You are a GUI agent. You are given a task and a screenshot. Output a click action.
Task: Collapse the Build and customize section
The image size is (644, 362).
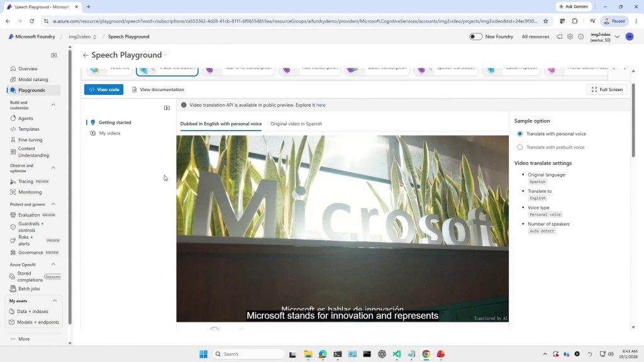53,105
